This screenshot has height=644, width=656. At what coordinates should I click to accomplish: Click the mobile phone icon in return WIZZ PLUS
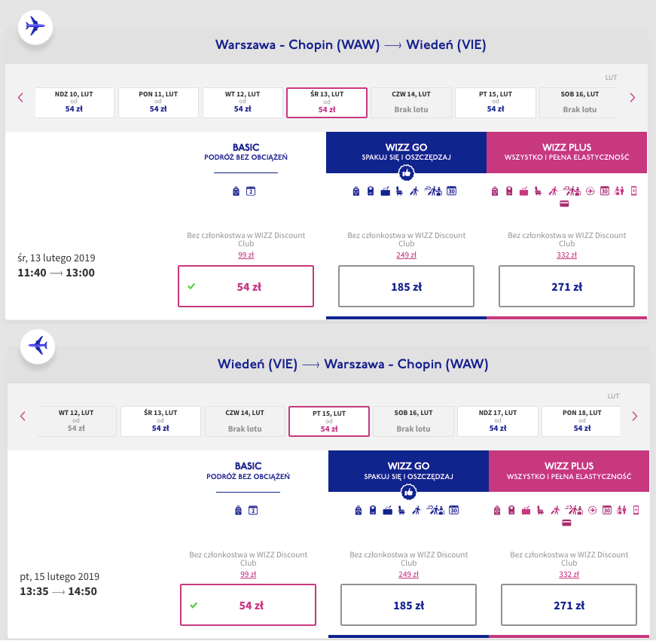636,510
